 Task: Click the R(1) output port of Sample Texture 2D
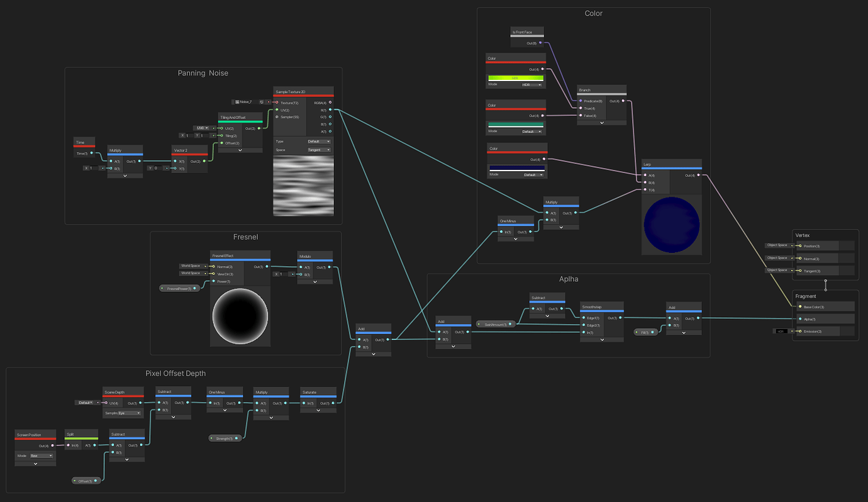click(x=330, y=109)
